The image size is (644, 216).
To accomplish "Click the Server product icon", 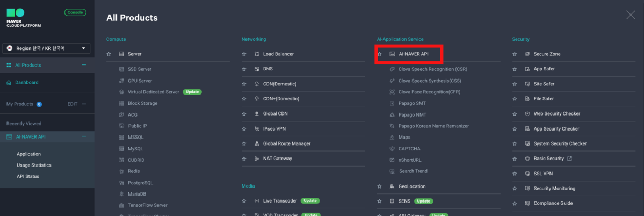I will click(121, 54).
